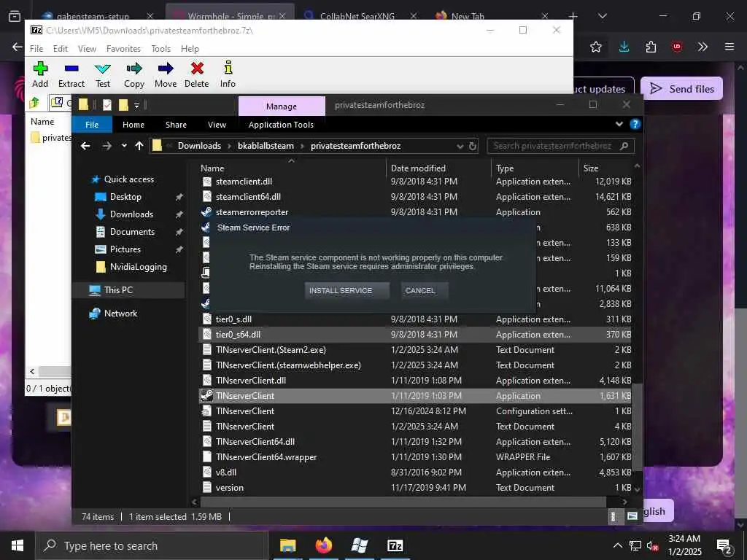The image size is (747, 560).
Task: Switch to the Share ribbon tab
Action: coord(176,125)
